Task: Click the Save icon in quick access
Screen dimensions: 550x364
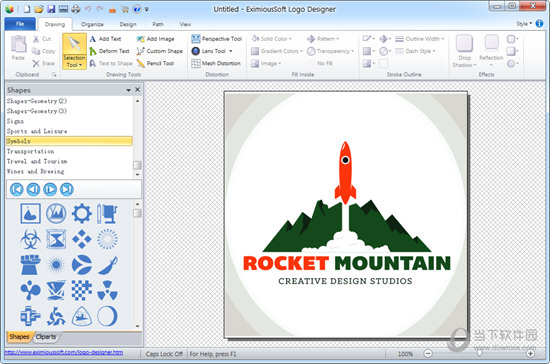Action: 51,9
